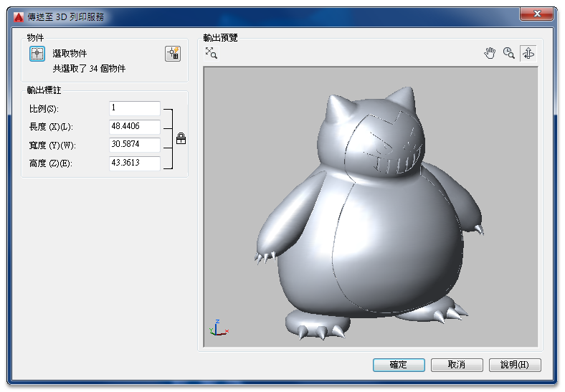Activate the pan hand tool
The width and height of the screenshot is (565, 392).
(x=490, y=53)
